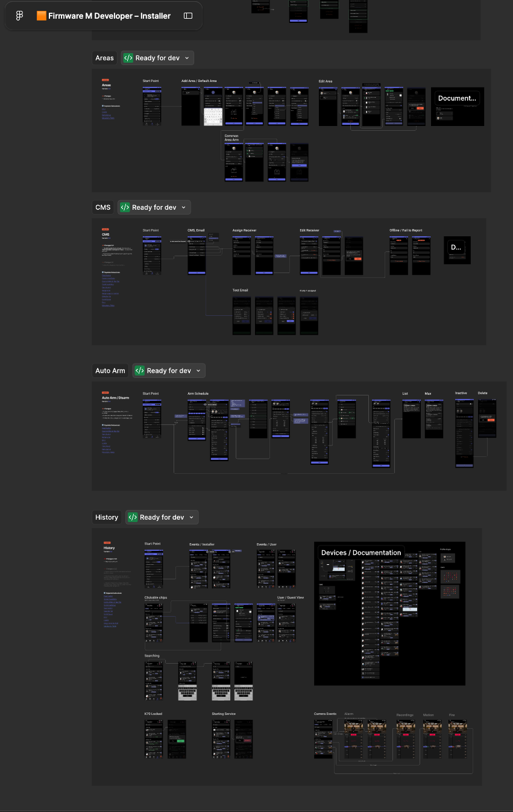The height and width of the screenshot is (812, 513).
Task: Select the Devices / Documentation frame label
Action: [361, 553]
